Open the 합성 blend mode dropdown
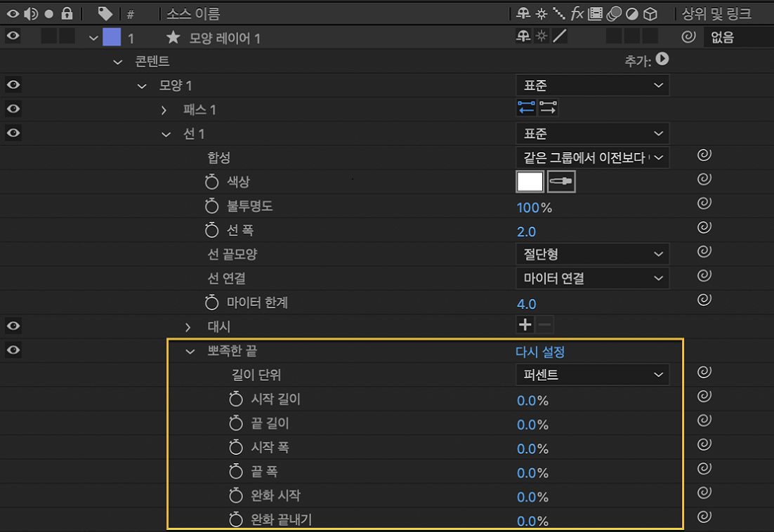This screenshot has width=774, height=532. pyautogui.click(x=592, y=157)
